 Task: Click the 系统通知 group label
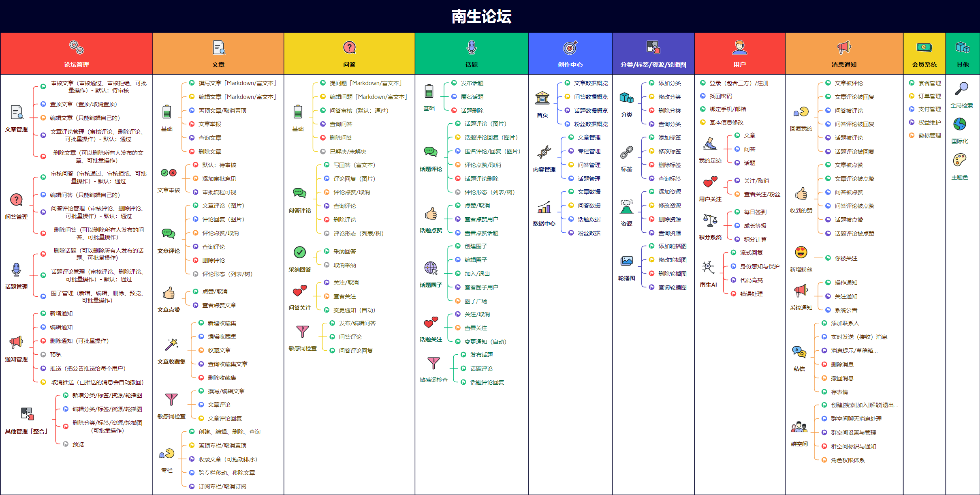(801, 308)
